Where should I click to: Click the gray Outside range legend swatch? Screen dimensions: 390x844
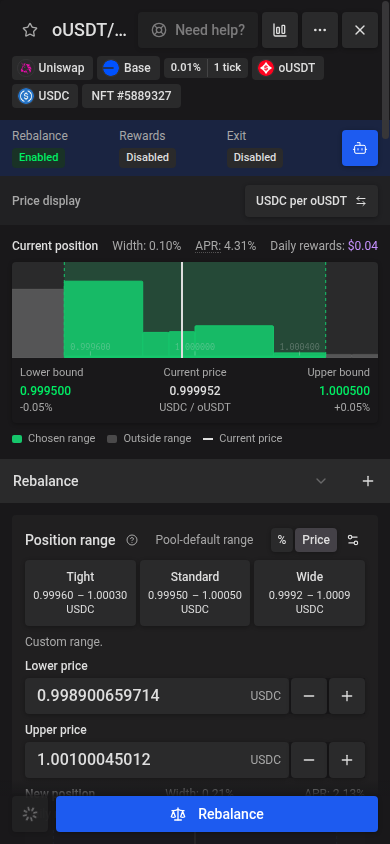tap(112, 439)
